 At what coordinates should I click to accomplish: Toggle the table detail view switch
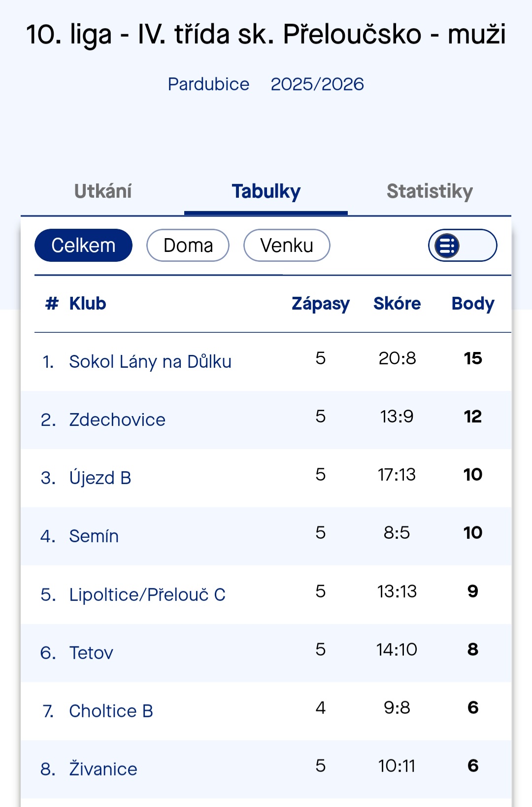coord(462,246)
